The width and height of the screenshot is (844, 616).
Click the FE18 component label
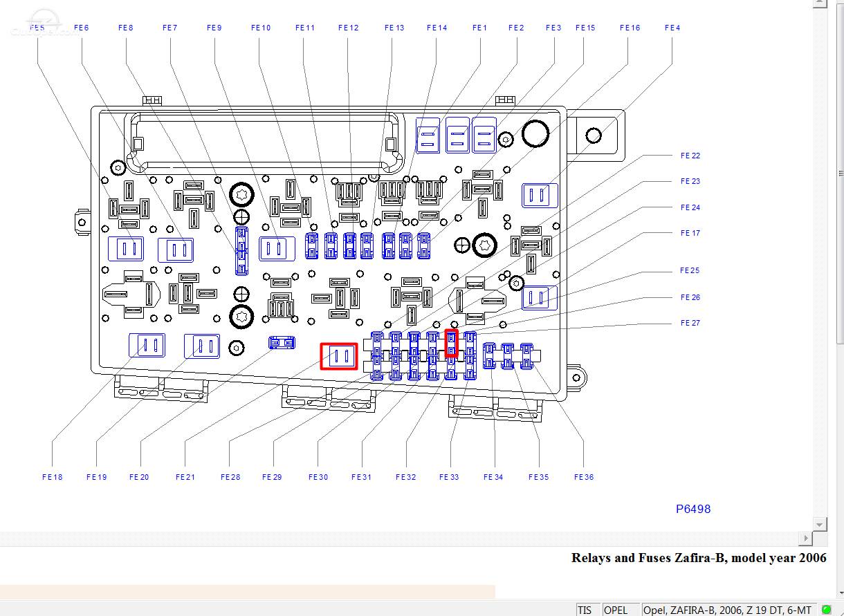click(53, 477)
